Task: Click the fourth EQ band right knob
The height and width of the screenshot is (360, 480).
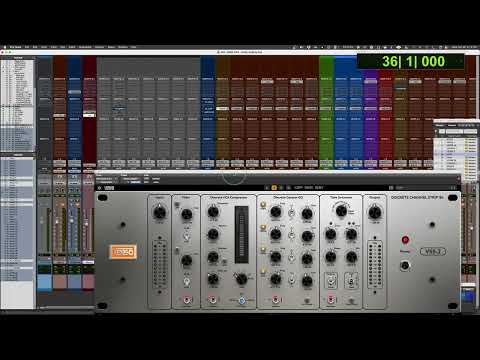Action: click(x=307, y=281)
